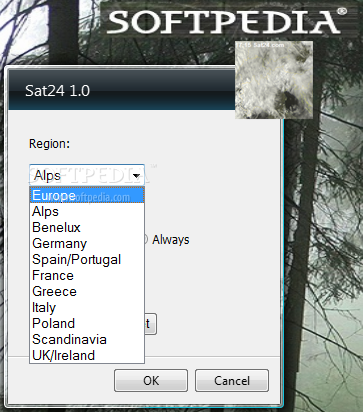Select Scandinavia region option
363x412 pixels.
tap(87, 339)
